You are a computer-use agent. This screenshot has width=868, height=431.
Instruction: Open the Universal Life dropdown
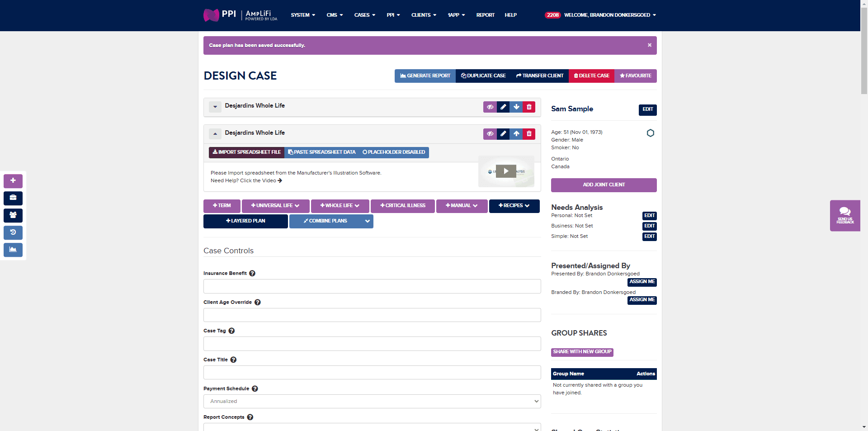[x=275, y=206]
